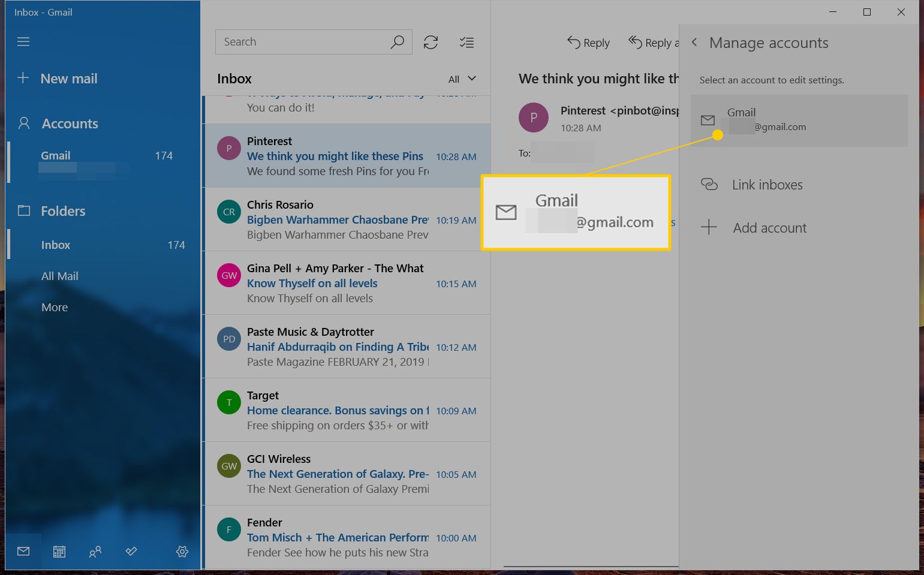Show more folders via More
924x575 pixels.
coord(55,307)
